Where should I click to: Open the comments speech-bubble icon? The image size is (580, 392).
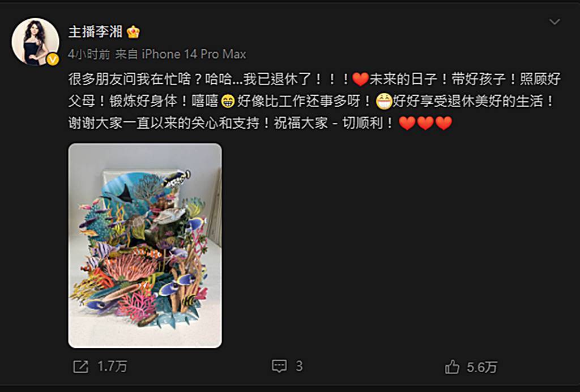(x=279, y=366)
